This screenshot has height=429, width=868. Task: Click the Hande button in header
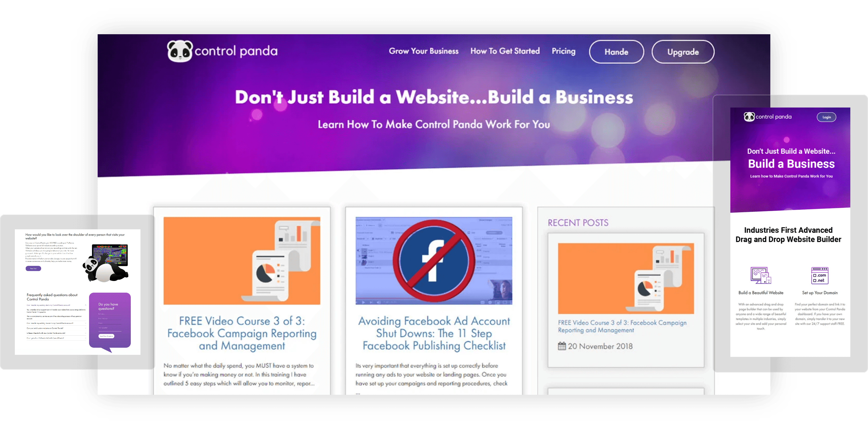pos(616,52)
